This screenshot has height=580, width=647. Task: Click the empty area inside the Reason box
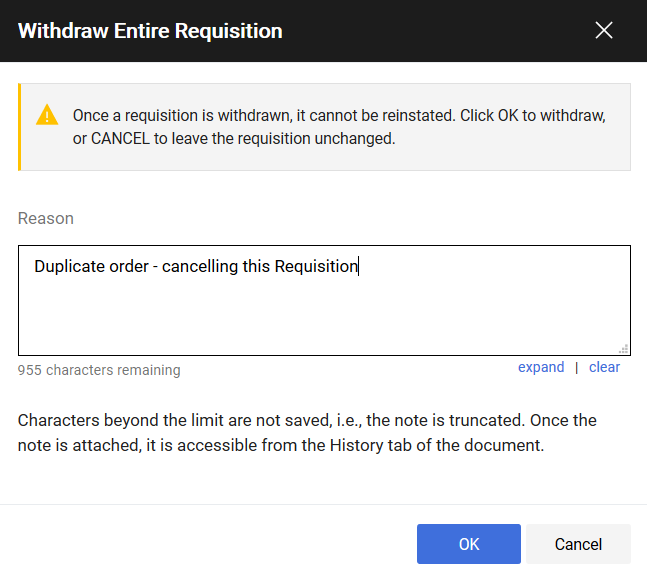pyautogui.click(x=324, y=316)
